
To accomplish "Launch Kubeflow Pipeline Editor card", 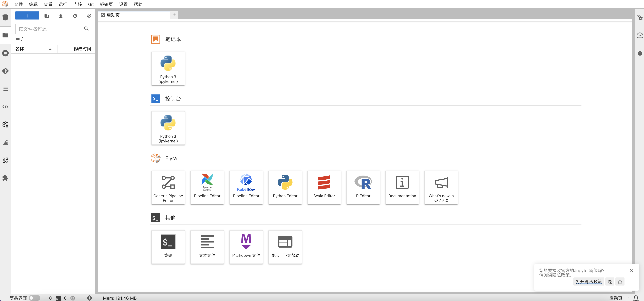I will pyautogui.click(x=246, y=187).
